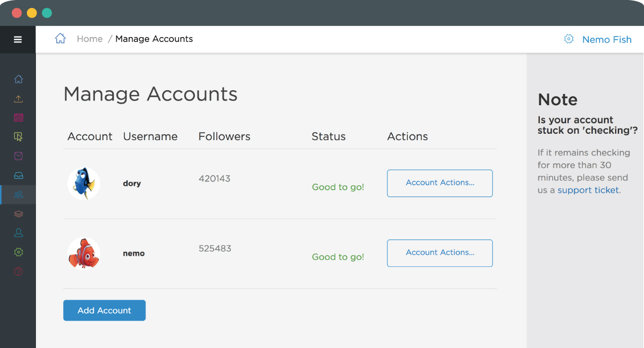Click the Status column header
The image size is (644, 348).
(x=328, y=136)
